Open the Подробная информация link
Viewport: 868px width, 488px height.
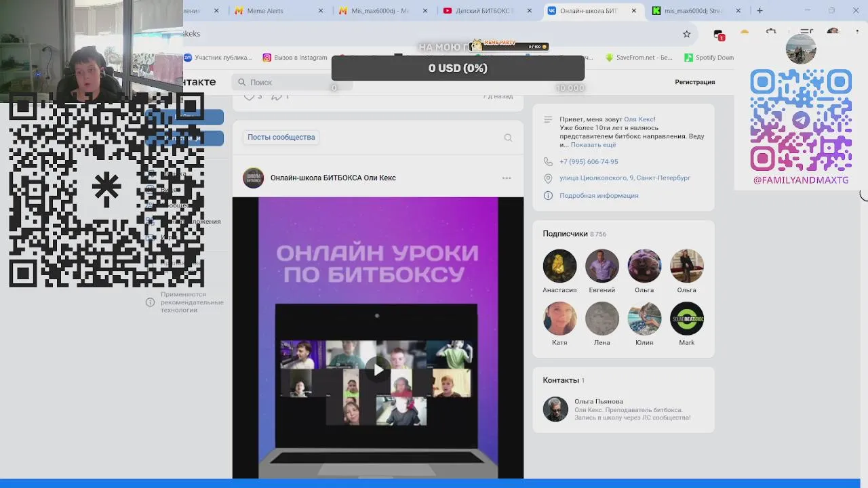tap(599, 195)
